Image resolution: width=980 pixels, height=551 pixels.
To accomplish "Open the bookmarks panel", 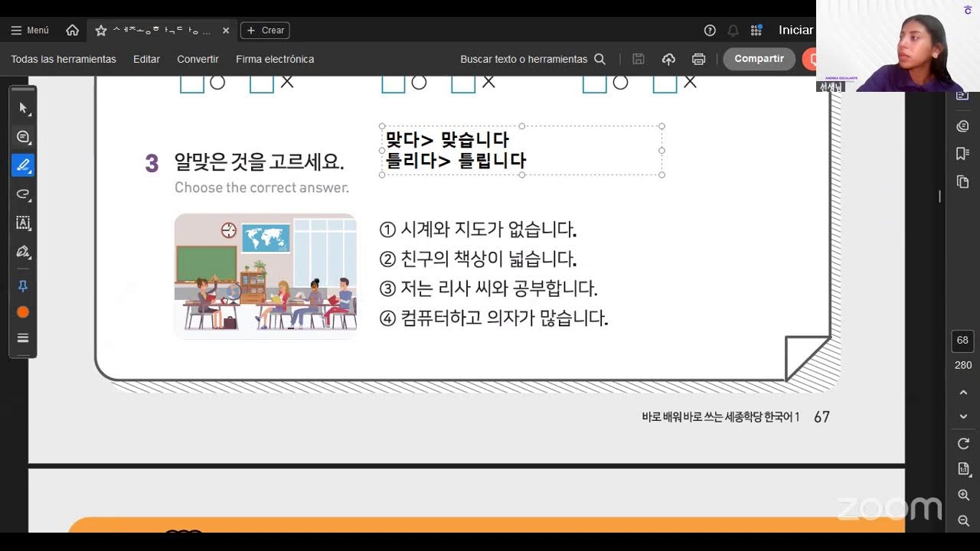I will click(963, 154).
